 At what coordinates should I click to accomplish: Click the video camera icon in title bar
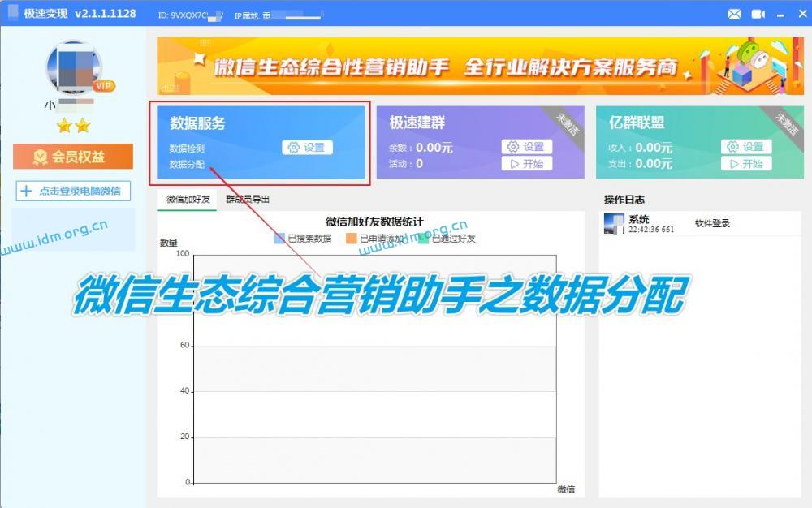pyautogui.click(x=758, y=14)
